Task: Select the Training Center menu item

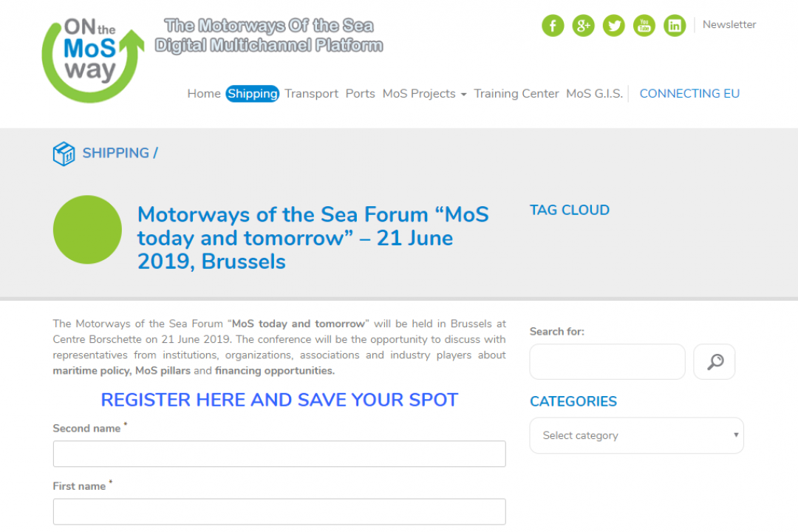Action: [516, 93]
